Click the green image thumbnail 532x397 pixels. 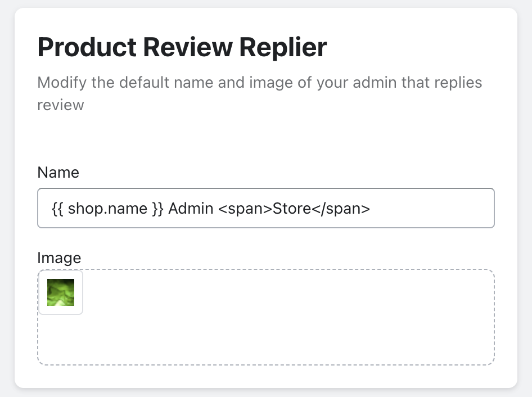[x=61, y=292]
